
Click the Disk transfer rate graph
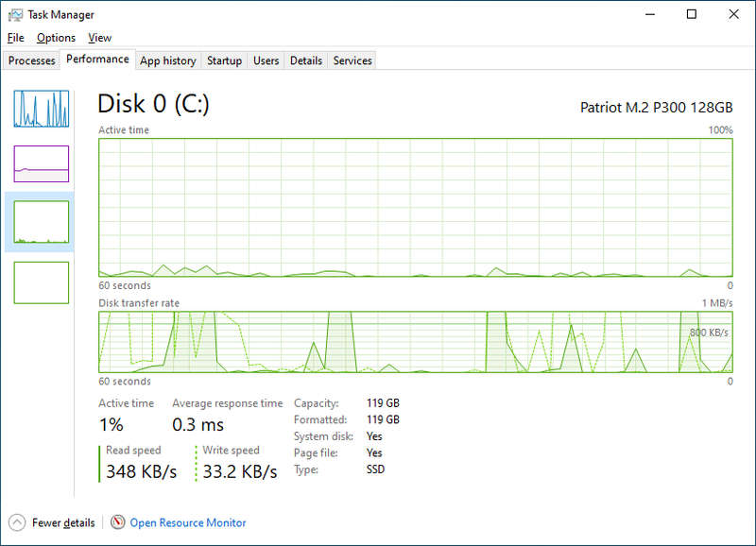tap(416, 342)
